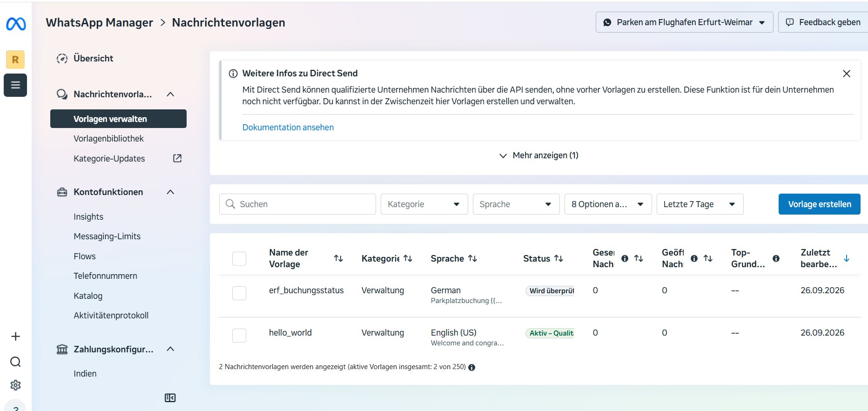Screen dimensions: 868x411
Task: Select Vorlagen verwalten in sidebar
Action: click(x=118, y=119)
